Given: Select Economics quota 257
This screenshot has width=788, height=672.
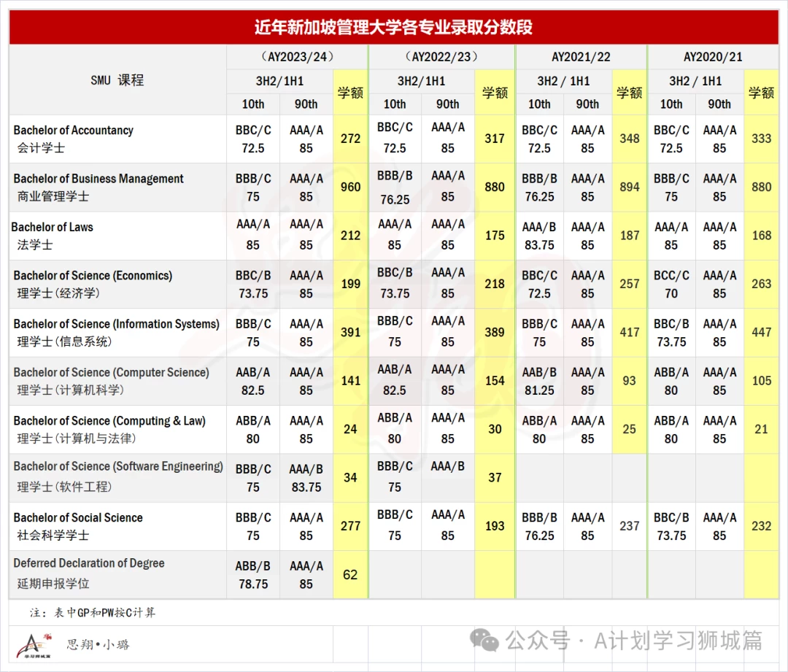Looking at the screenshot, I should [629, 284].
